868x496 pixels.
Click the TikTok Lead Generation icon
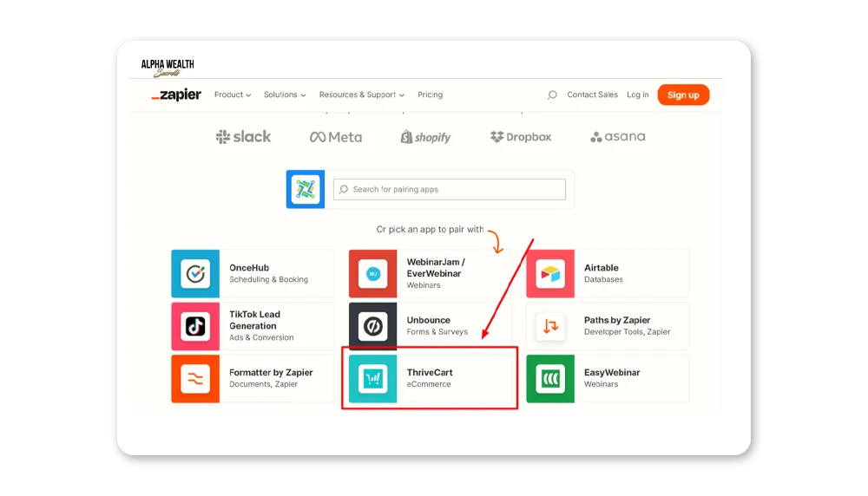[x=195, y=326]
